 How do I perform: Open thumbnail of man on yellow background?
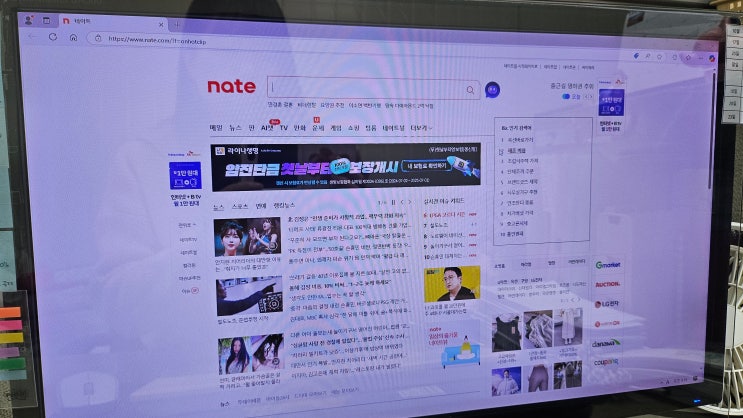(452, 283)
